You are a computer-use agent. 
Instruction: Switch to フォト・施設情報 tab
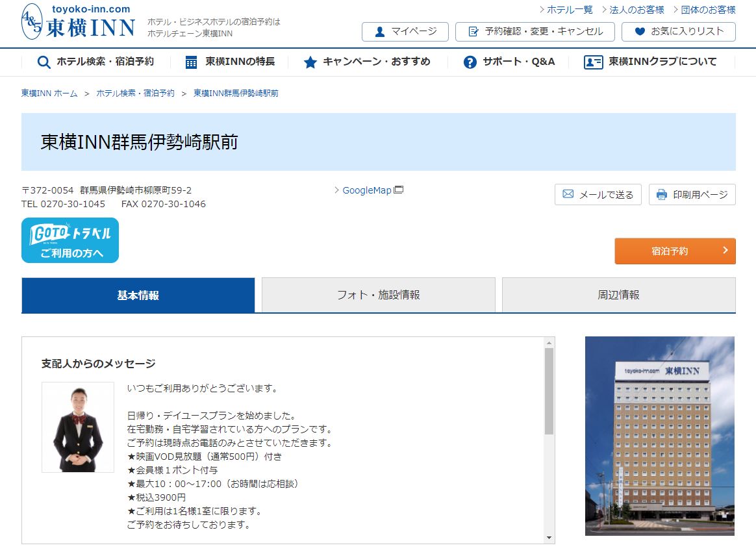[379, 295]
